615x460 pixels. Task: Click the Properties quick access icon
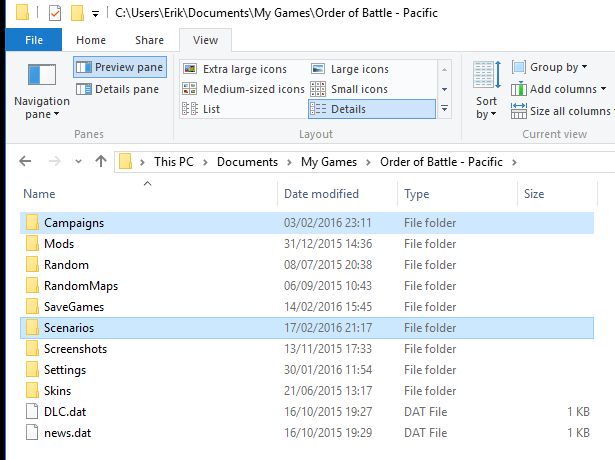coord(55,13)
